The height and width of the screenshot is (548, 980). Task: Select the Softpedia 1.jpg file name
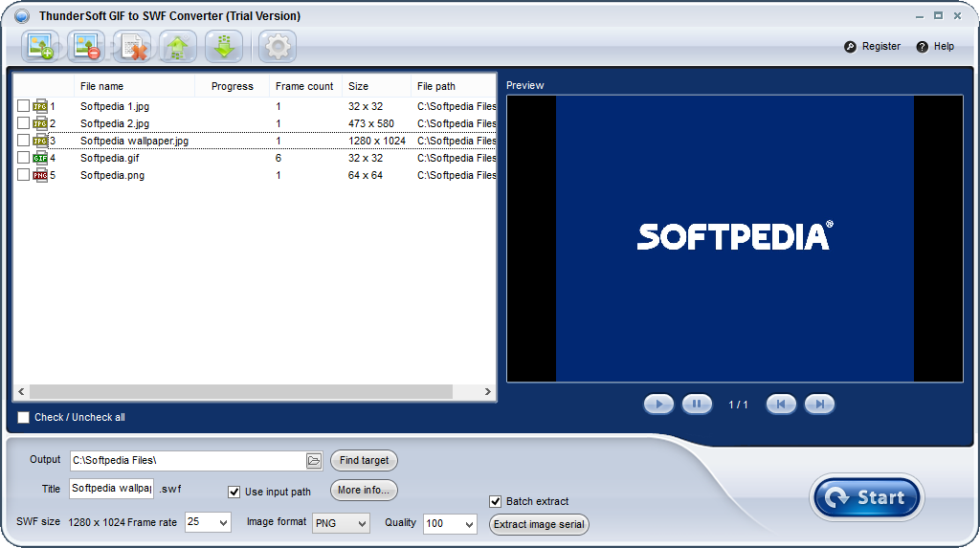[115, 106]
